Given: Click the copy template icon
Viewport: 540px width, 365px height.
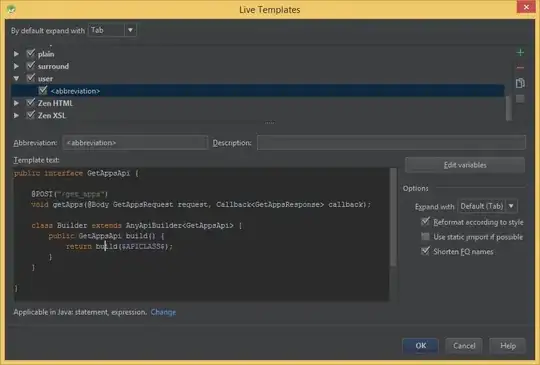Looking at the screenshot, I should (520, 83).
